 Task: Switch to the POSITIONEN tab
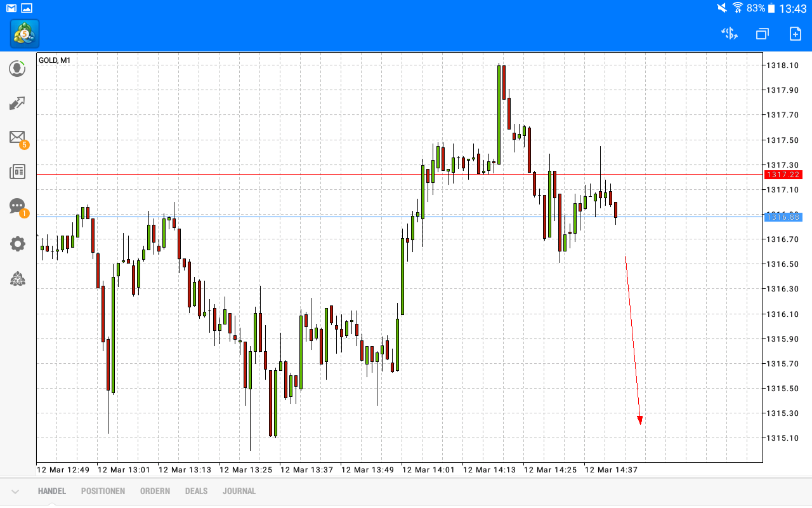[103, 491]
